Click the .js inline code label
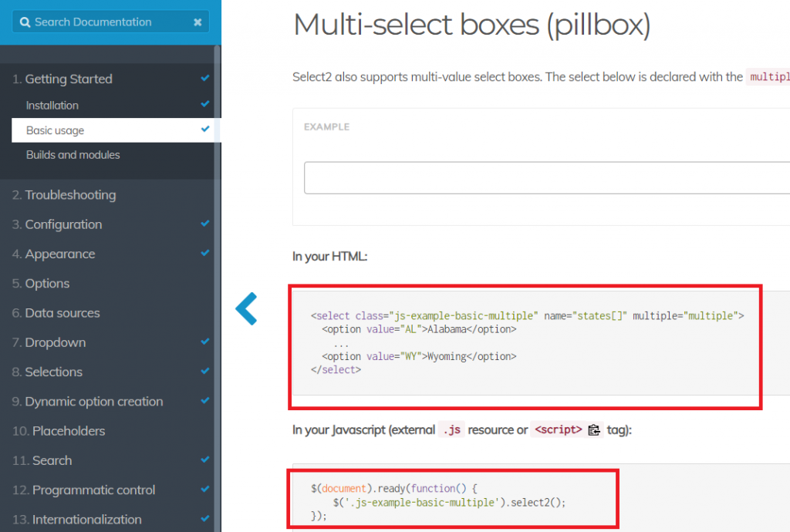This screenshot has height=532, width=790. 451,429
